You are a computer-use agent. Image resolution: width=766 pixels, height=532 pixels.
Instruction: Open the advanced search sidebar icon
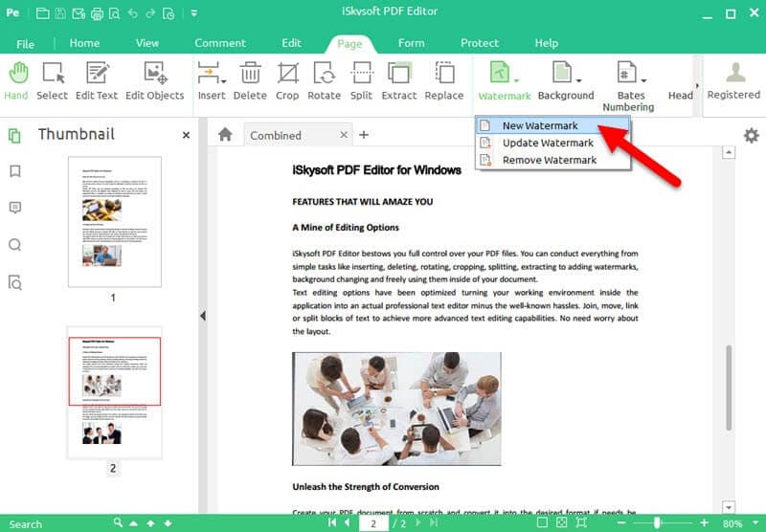[x=15, y=282]
